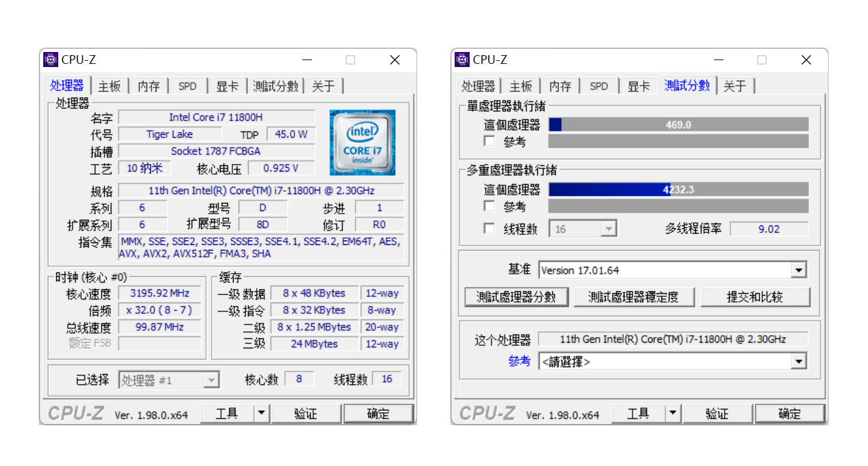
Task: Click the 线程数 16 value in left window
Action: (386, 379)
